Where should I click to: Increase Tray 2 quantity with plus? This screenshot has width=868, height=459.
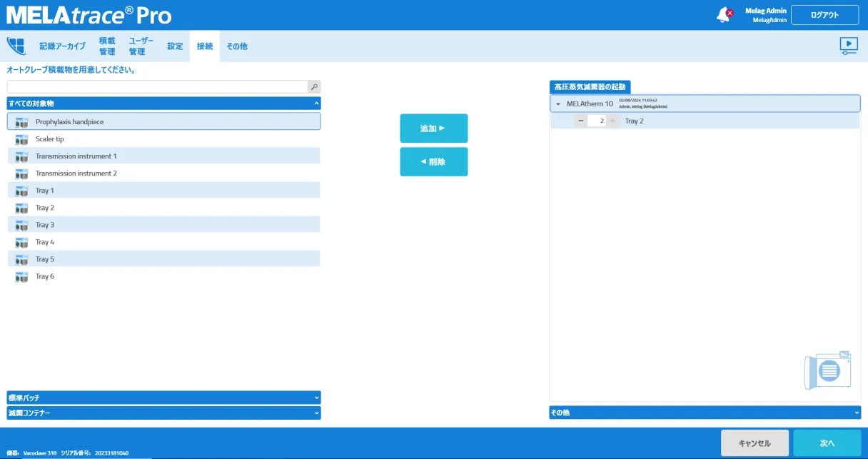point(612,121)
